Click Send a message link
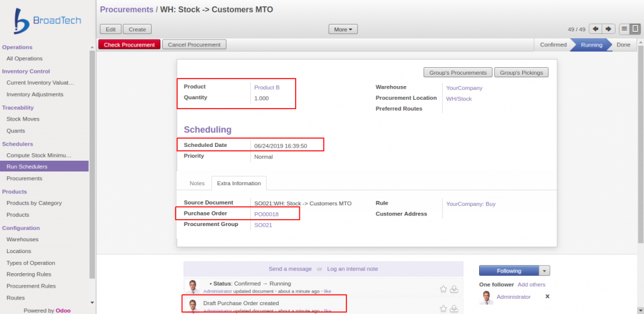644x314 pixels. coord(291,269)
